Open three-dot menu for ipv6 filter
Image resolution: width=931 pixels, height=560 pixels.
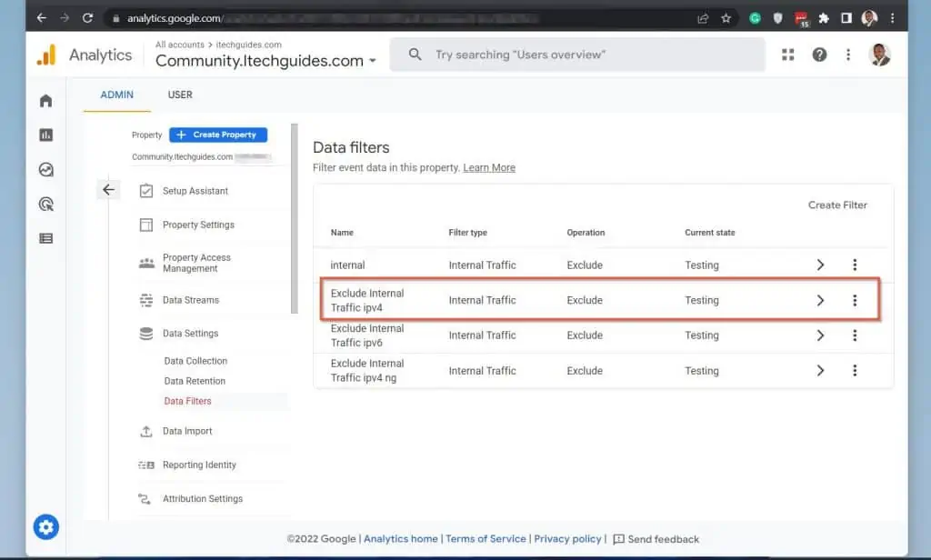(x=855, y=335)
